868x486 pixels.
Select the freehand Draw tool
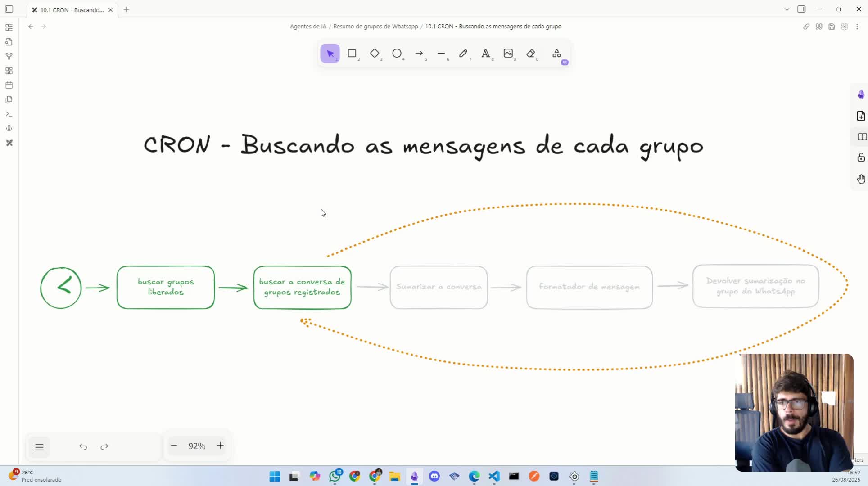464,54
